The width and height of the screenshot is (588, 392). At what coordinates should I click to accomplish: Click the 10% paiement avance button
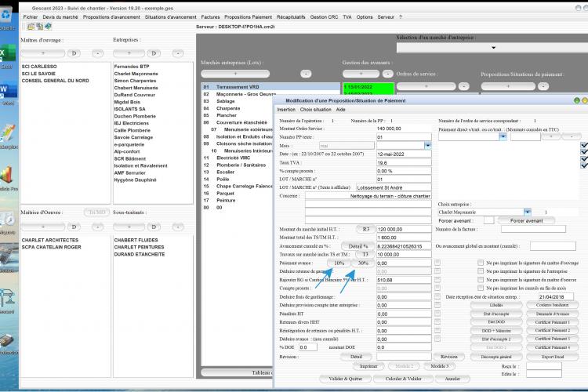coord(339,263)
